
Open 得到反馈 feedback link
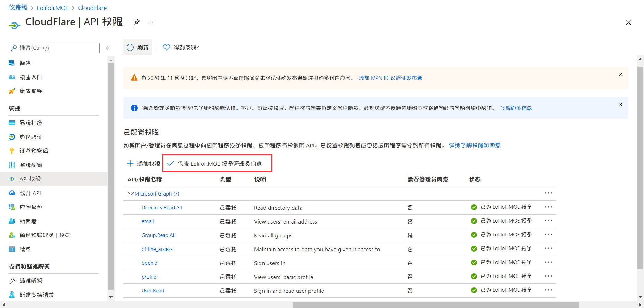coord(181,47)
